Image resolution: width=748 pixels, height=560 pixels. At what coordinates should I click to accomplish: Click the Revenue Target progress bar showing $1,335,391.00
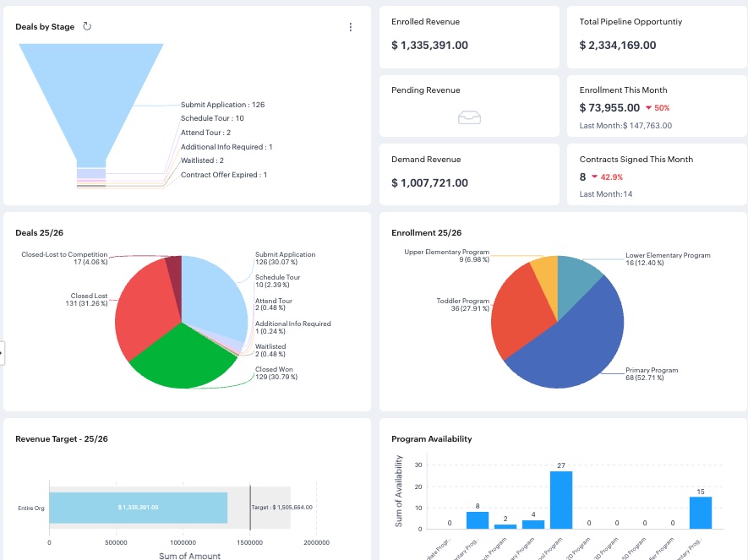(139, 508)
